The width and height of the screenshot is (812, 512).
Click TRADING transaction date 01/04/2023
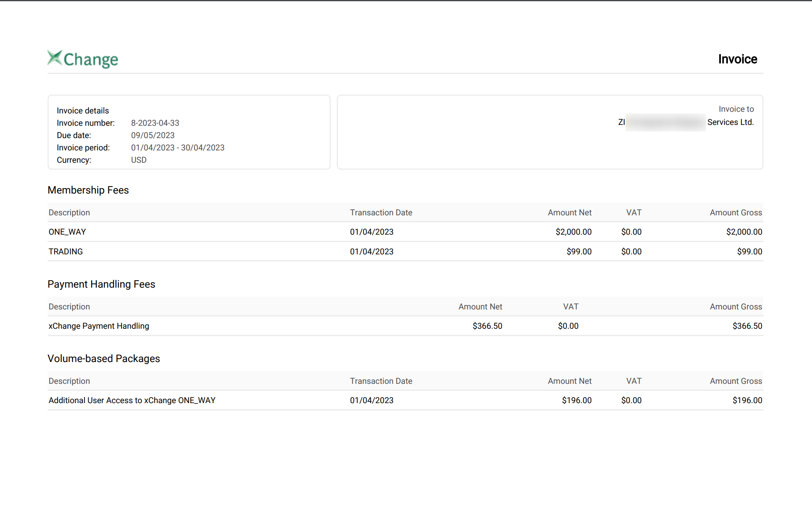(372, 251)
